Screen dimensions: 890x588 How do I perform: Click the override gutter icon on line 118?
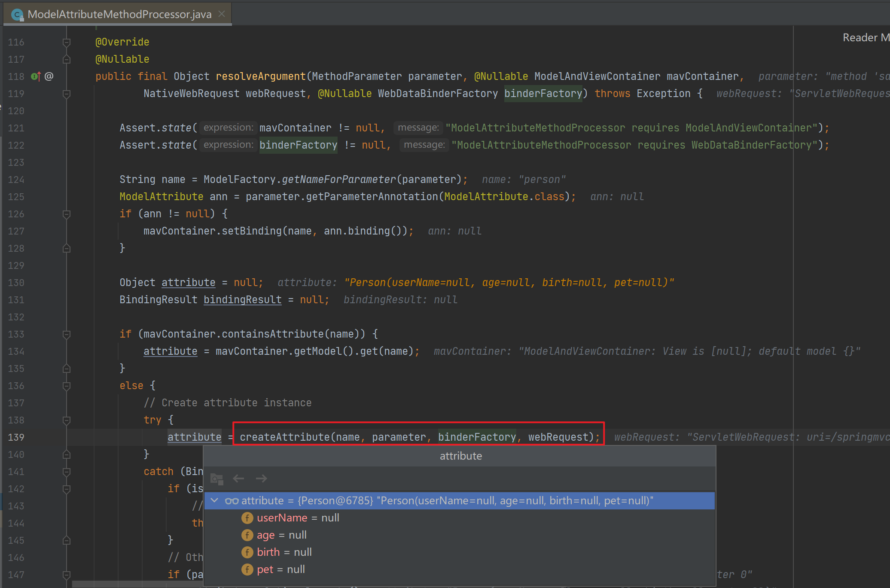36,76
